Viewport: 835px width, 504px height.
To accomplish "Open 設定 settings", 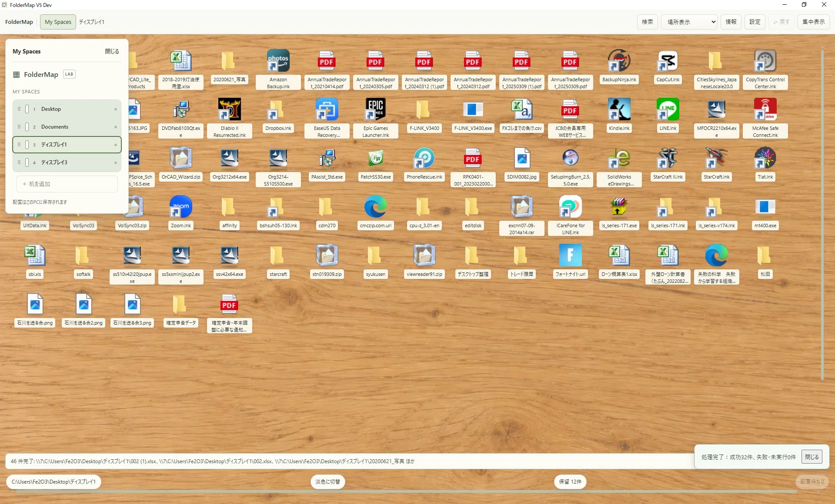I will coord(755,22).
